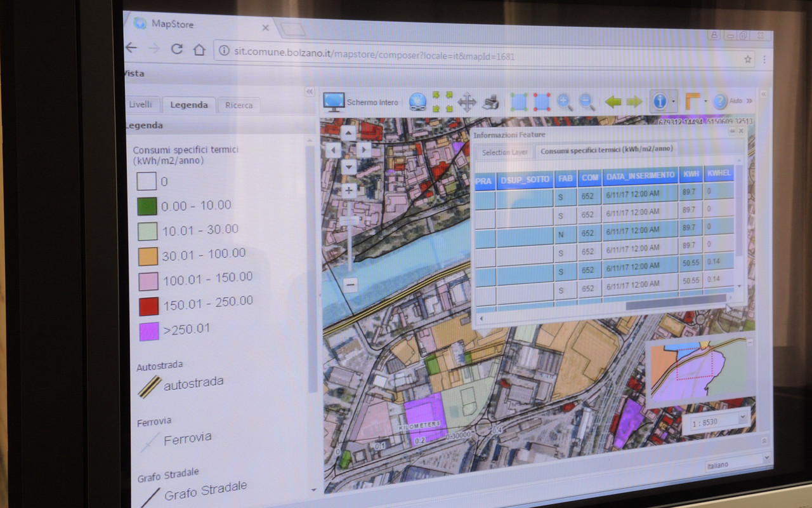Open the Selection Layer tab

point(504,153)
